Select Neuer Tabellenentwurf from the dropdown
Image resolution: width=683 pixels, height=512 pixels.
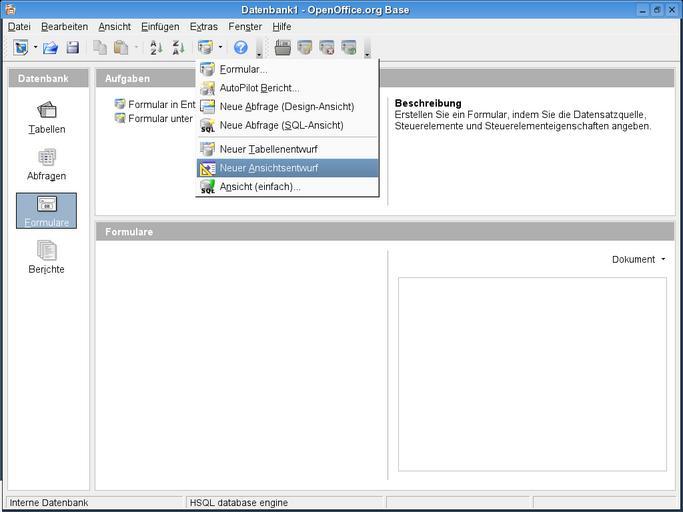268,149
